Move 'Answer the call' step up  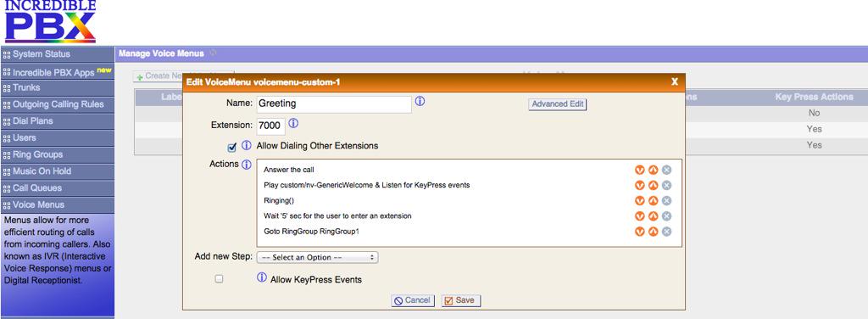point(654,170)
